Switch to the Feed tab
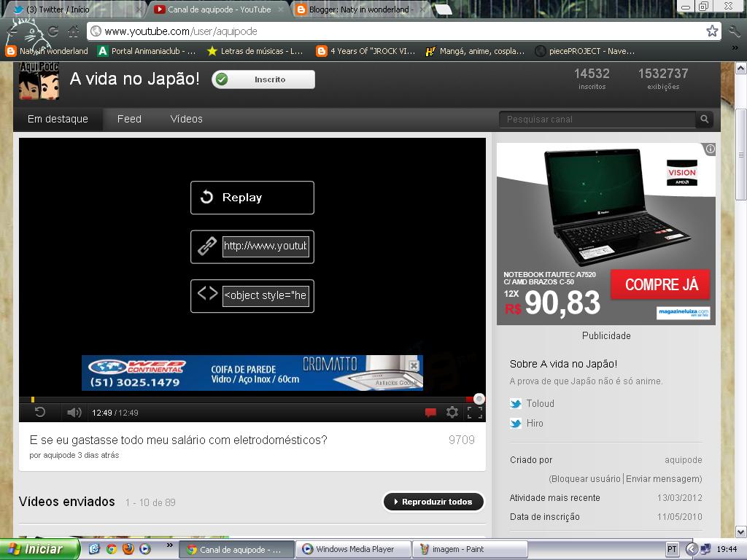 click(129, 119)
